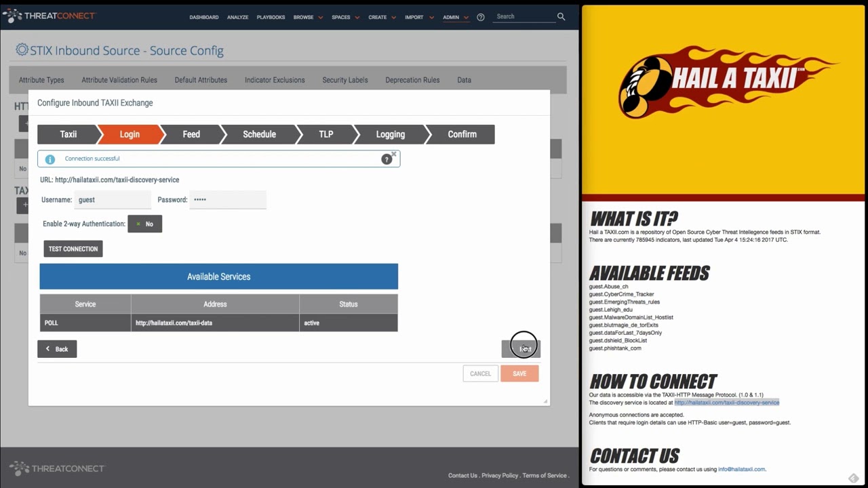Click the Password input field
This screenshot has height=488, width=868.
pyautogui.click(x=228, y=200)
